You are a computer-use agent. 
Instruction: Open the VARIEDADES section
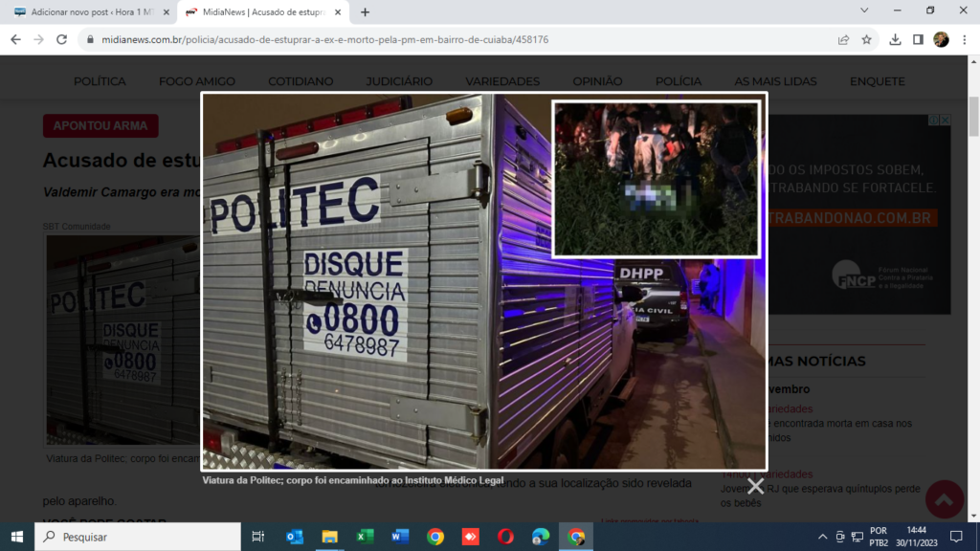pos(502,81)
